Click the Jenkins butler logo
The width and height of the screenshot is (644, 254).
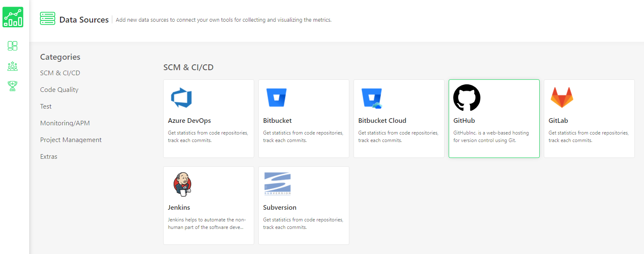pyautogui.click(x=182, y=184)
